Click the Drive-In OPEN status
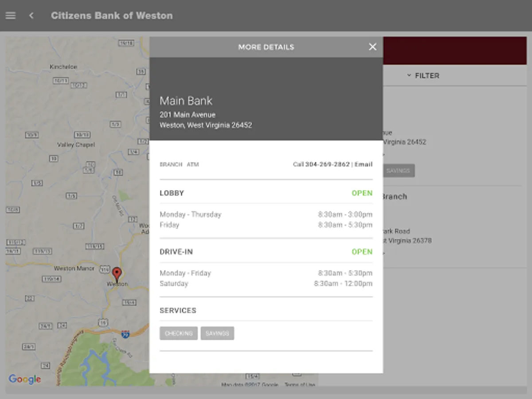The width and height of the screenshot is (532, 399). pos(362,252)
